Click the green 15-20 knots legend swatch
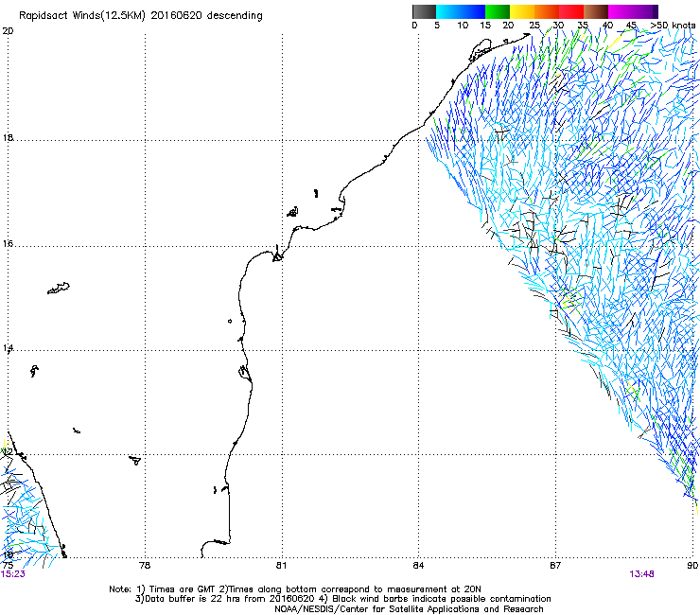700x615 pixels. 498,11
